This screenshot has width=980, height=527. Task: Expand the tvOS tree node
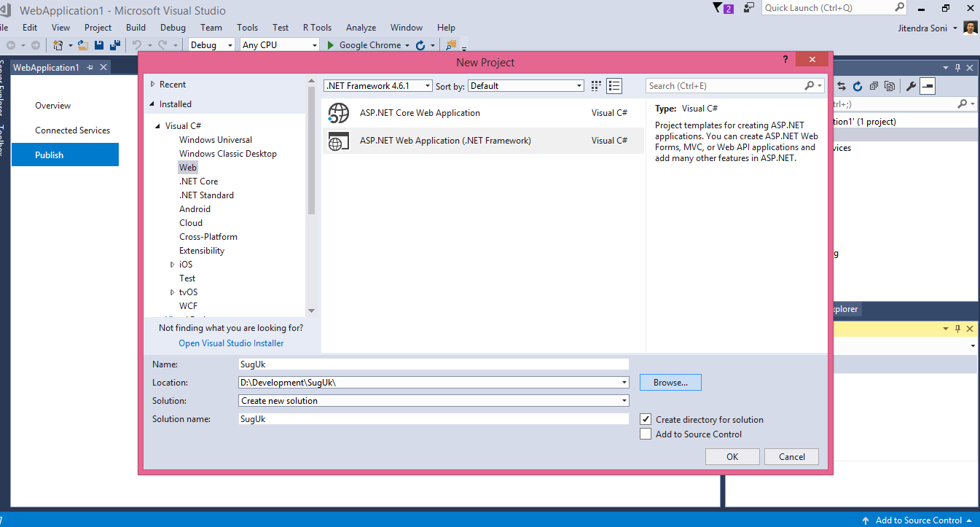(x=172, y=292)
